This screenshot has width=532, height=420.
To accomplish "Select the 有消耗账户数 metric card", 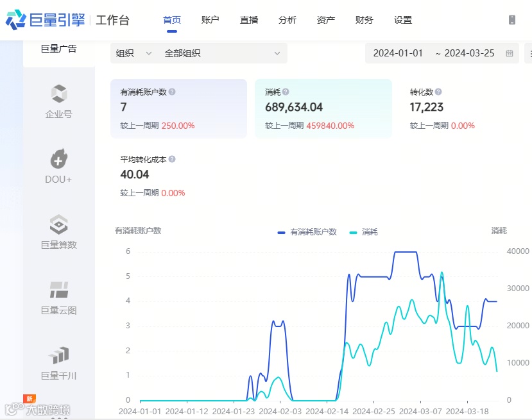I will 179,108.
